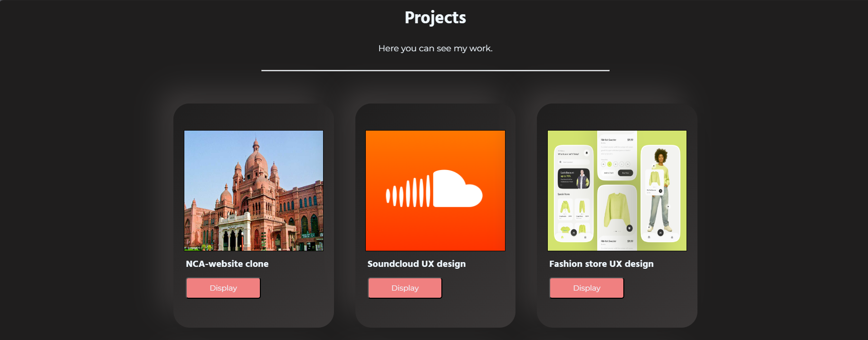Click the "NCA-website clone" project title
This screenshot has width=868, height=340.
227,264
